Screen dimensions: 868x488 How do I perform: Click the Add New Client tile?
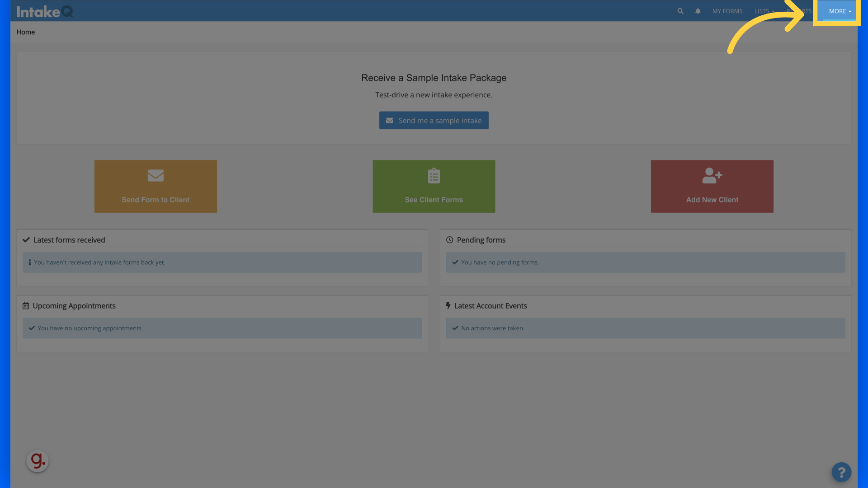click(x=712, y=186)
